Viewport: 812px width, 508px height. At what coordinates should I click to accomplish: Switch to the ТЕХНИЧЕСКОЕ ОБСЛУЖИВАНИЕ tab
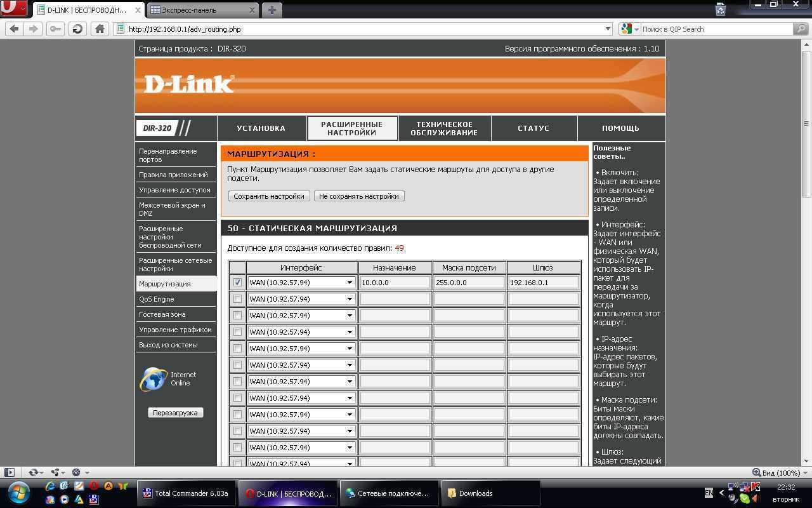point(444,128)
